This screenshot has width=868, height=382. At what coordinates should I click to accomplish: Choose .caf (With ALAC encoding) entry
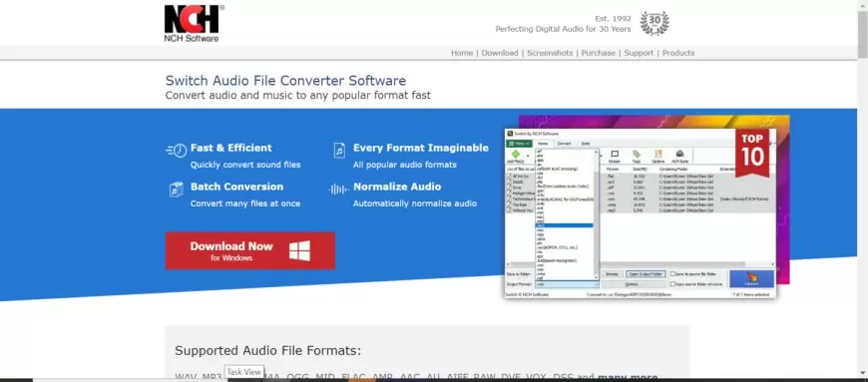(x=557, y=169)
